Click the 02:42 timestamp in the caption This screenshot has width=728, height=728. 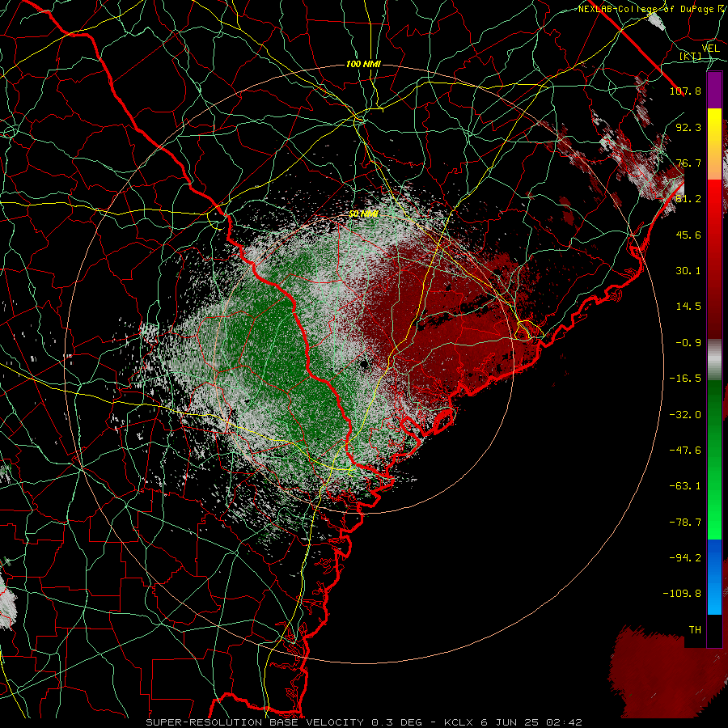[564, 722]
